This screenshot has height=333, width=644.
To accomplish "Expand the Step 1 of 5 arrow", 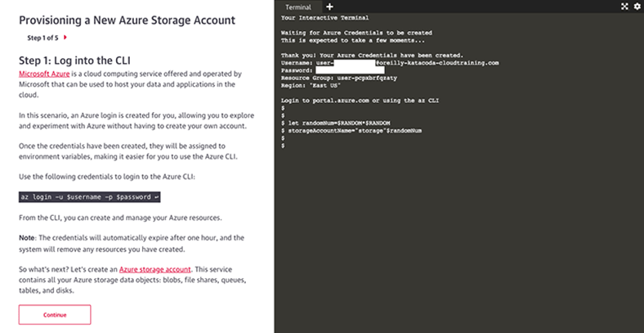I will click(65, 38).
